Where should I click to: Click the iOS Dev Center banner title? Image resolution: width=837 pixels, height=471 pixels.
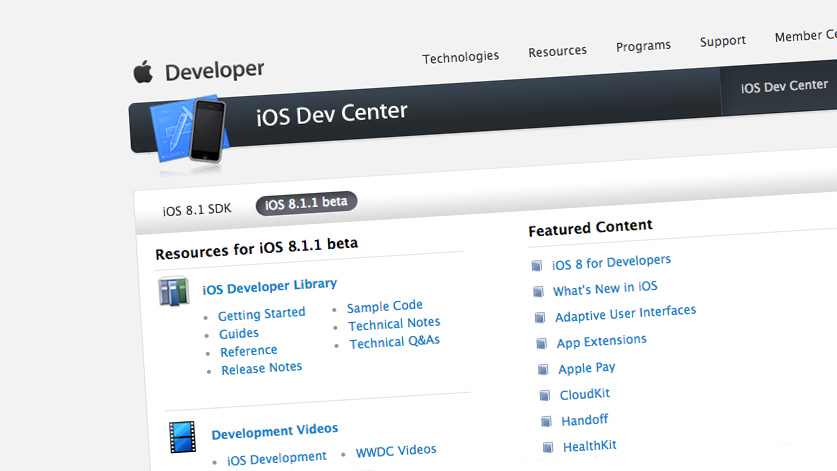[331, 114]
